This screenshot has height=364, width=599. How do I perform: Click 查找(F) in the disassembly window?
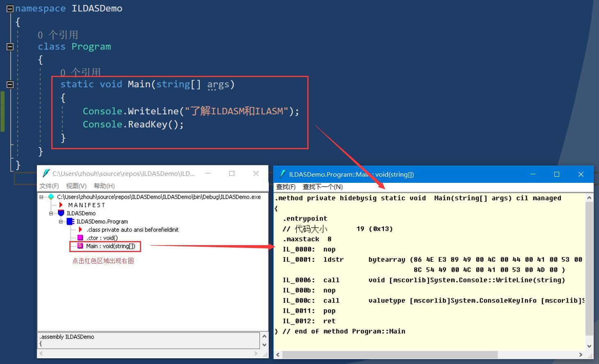point(286,187)
